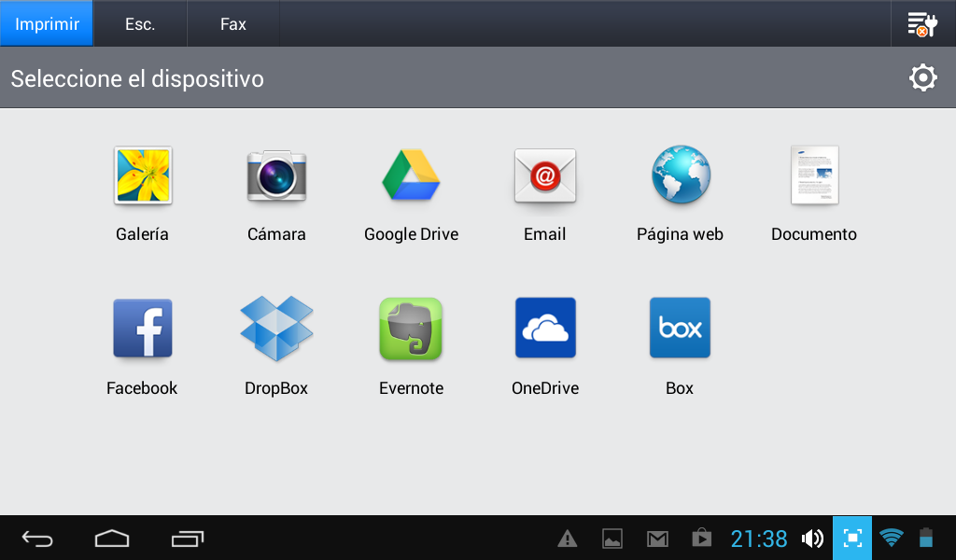956x560 pixels.
Task: Click the Documento label
Action: click(814, 234)
